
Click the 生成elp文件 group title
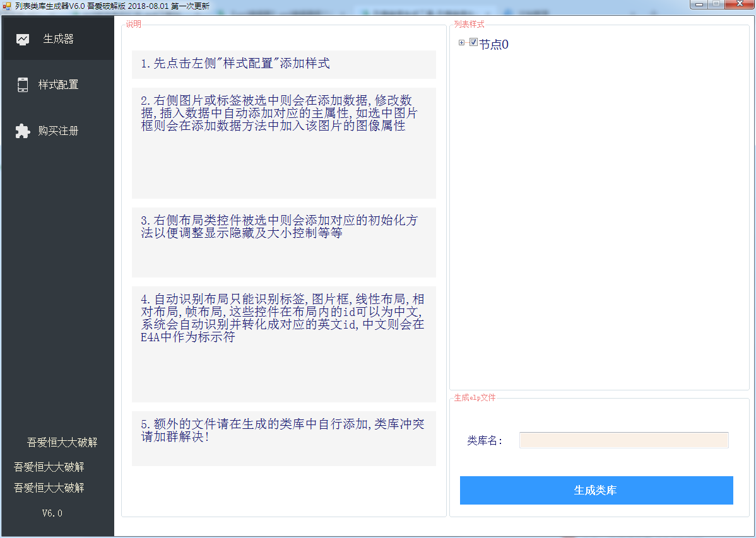click(x=475, y=398)
